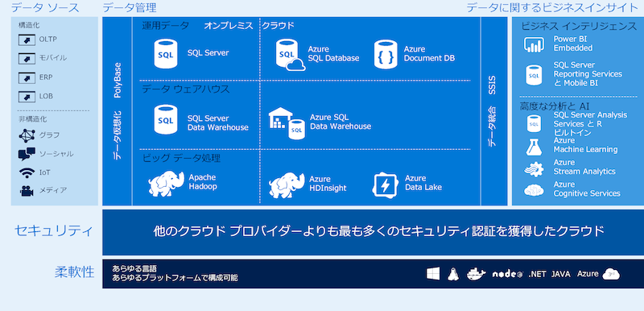This screenshot has height=311, width=644.
Task: Click the JAVA label
Action: 560,274
